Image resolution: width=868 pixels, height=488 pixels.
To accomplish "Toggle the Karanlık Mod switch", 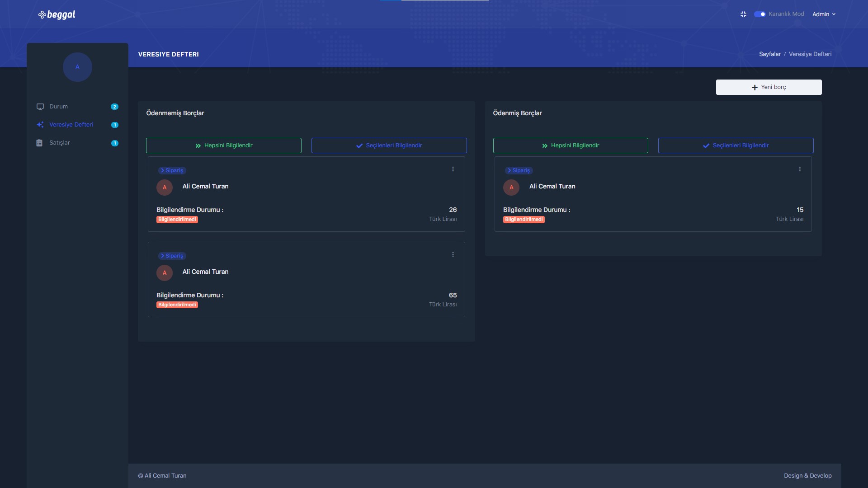I will tap(759, 14).
